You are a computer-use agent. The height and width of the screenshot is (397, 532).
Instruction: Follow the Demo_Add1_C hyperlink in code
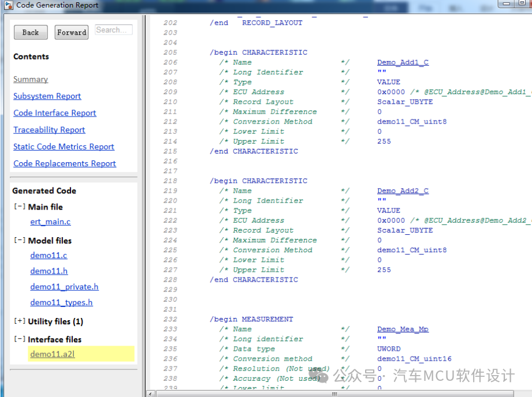(x=403, y=62)
